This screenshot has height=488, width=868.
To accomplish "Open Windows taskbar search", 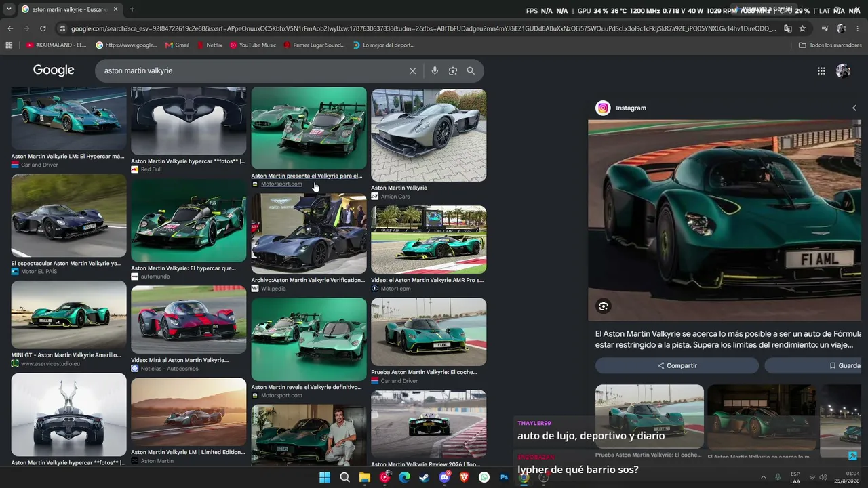I will click(344, 477).
